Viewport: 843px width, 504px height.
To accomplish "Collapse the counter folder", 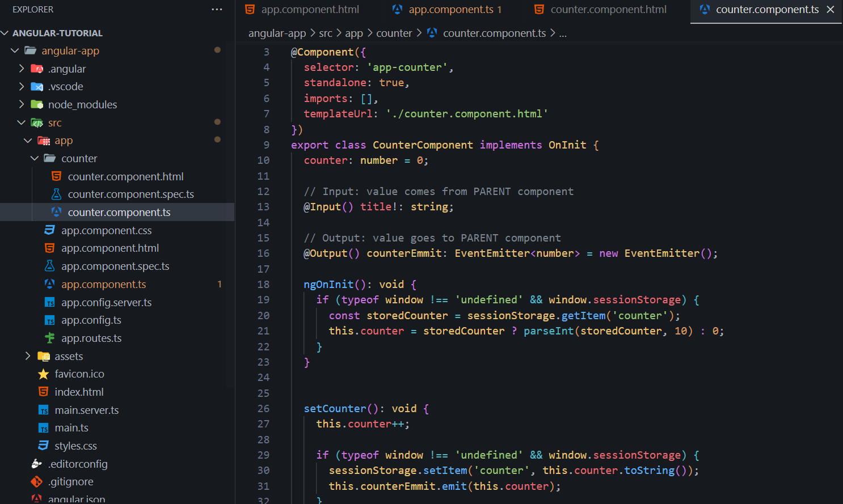I will 35,159.
